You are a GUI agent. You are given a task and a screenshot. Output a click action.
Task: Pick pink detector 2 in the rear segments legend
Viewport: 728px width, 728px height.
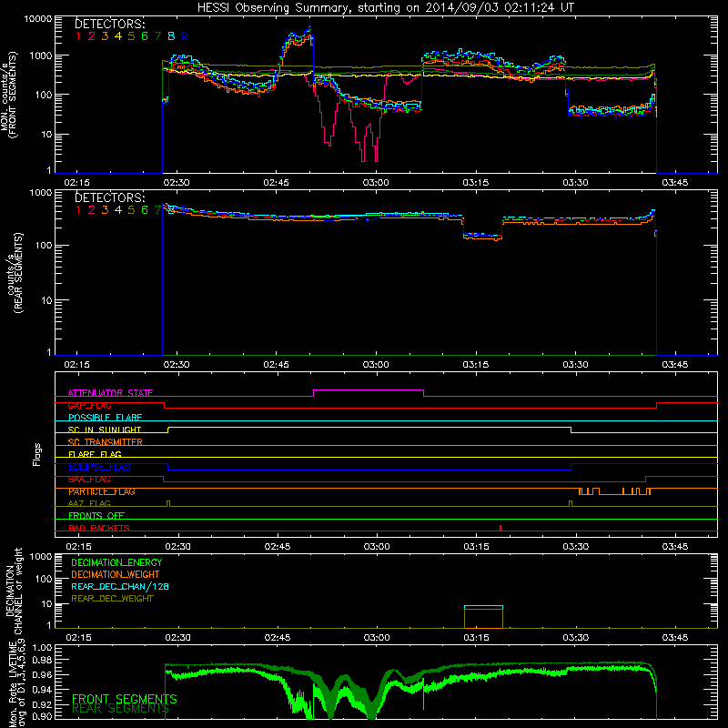[92, 210]
